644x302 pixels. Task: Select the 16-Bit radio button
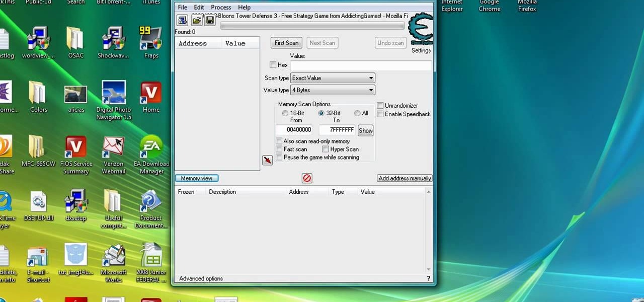(285, 113)
